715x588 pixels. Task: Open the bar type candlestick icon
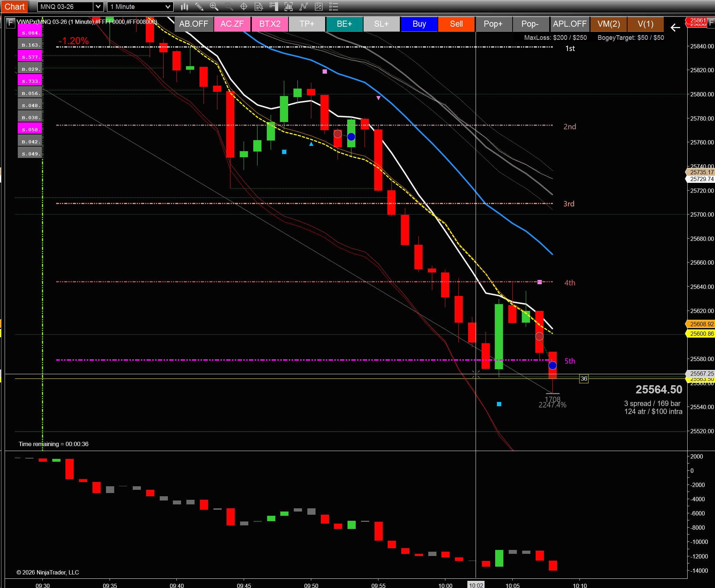coord(184,6)
